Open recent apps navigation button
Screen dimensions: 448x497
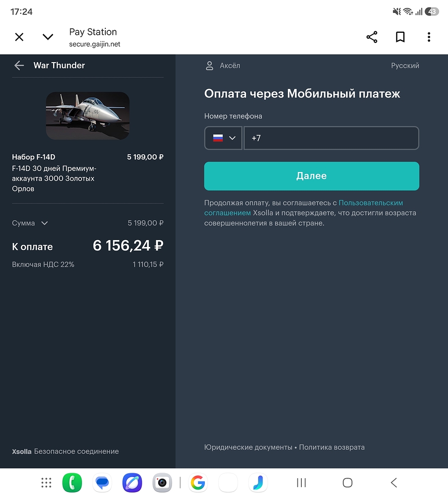click(x=301, y=483)
